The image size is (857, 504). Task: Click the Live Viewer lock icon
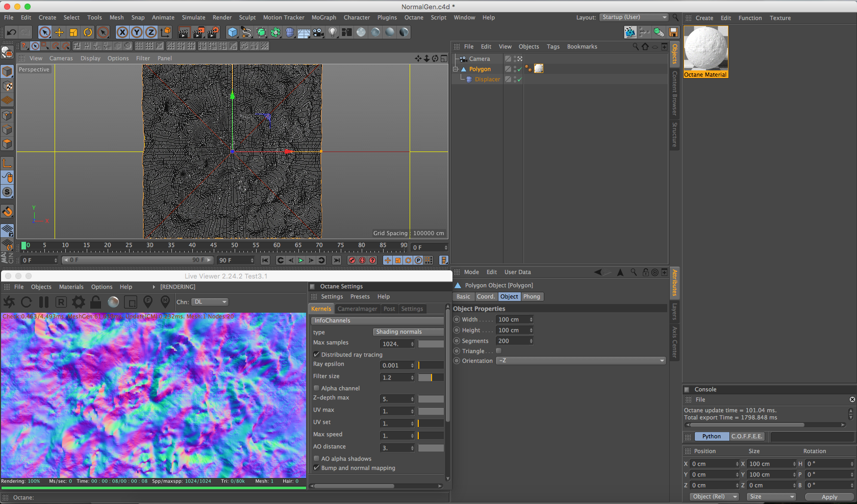point(95,302)
